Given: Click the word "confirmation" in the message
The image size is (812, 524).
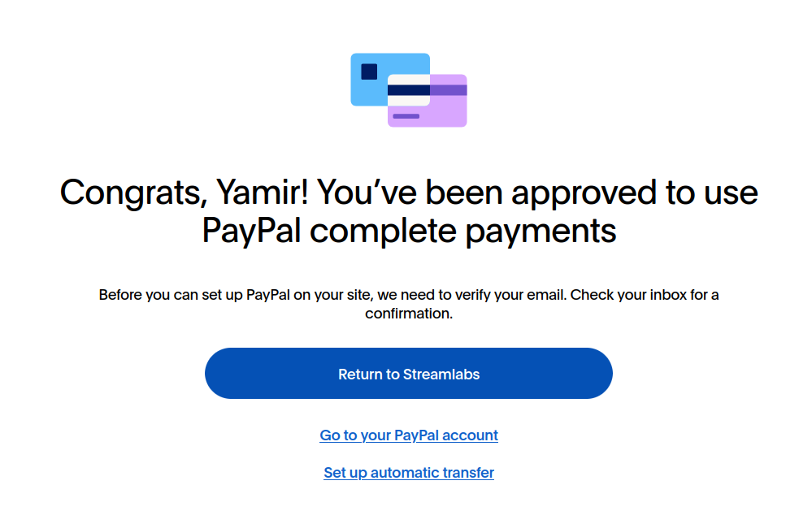Looking at the screenshot, I should pos(408,313).
